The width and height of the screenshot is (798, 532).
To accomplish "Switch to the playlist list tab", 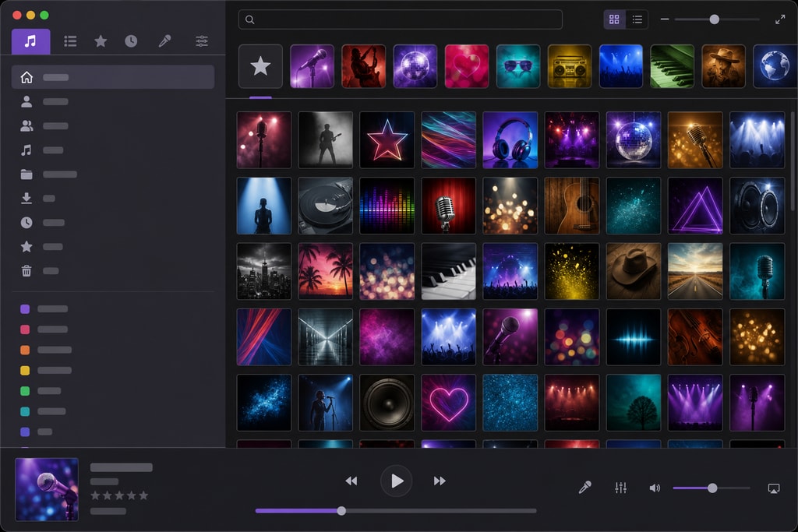I will tap(70, 41).
